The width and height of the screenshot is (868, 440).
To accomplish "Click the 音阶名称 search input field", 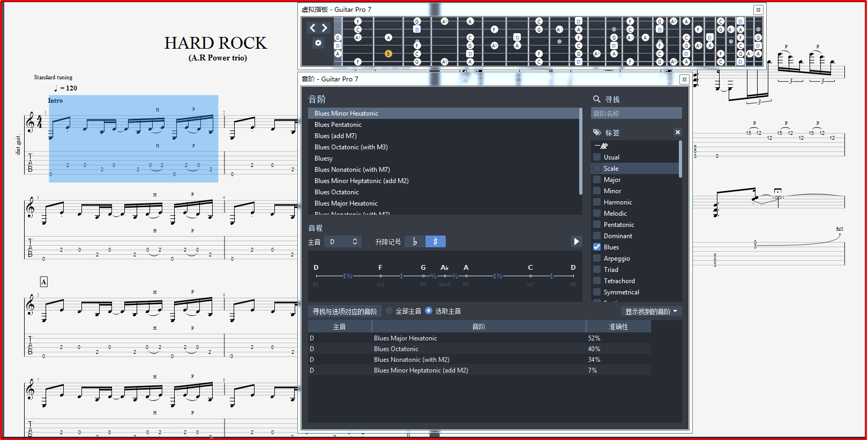I will pyautogui.click(x=636, y=113).
